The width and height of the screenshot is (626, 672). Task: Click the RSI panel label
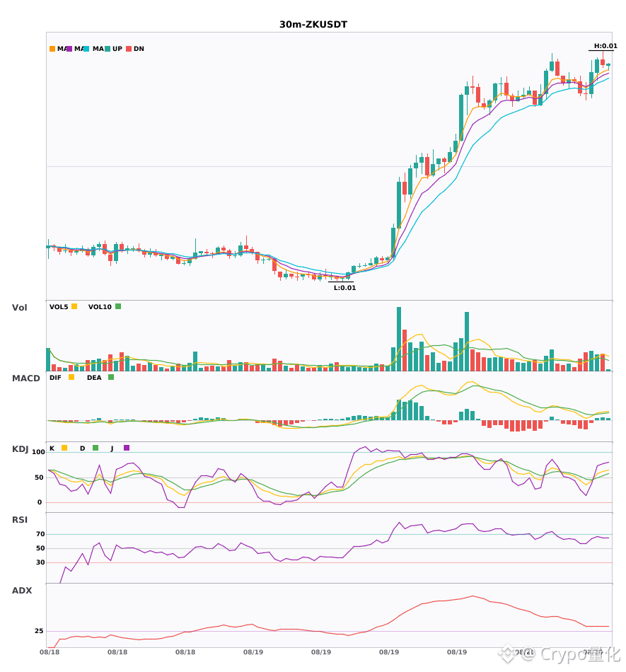pos(20,520)
